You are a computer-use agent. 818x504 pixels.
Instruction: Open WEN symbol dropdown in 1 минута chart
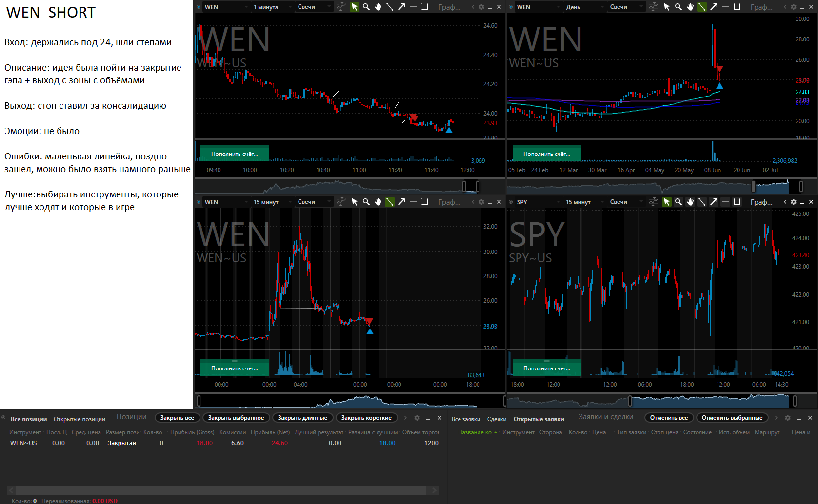(226, 7)
